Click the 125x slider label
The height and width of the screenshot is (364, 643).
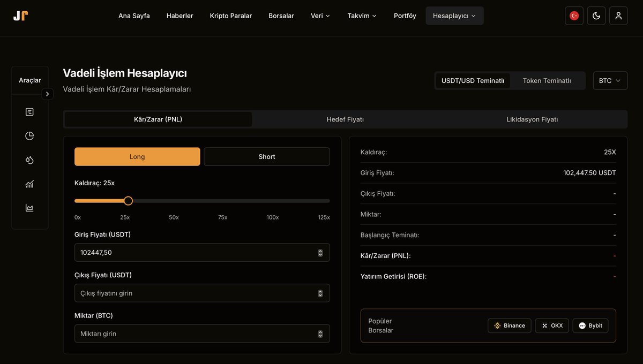tap(324, 217)
